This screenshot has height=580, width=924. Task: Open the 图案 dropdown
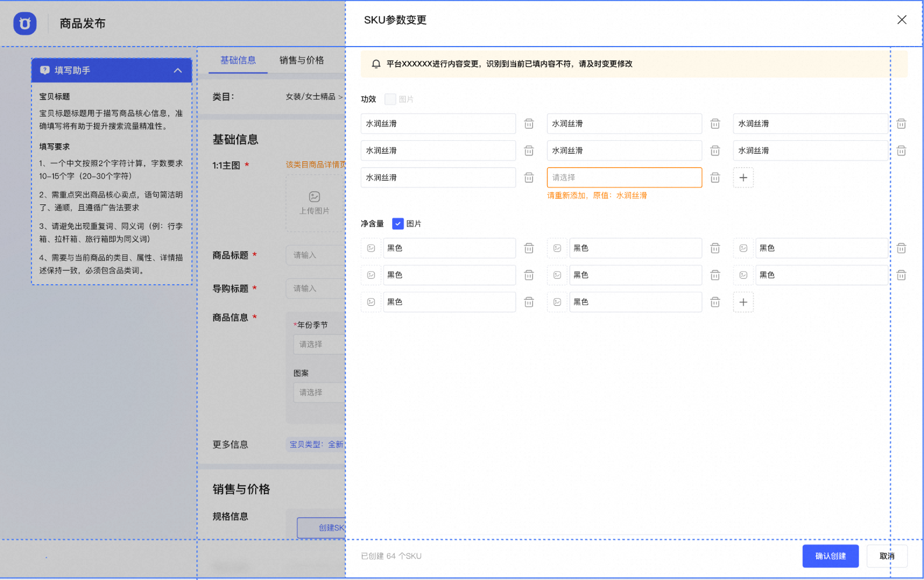[319, 392]
